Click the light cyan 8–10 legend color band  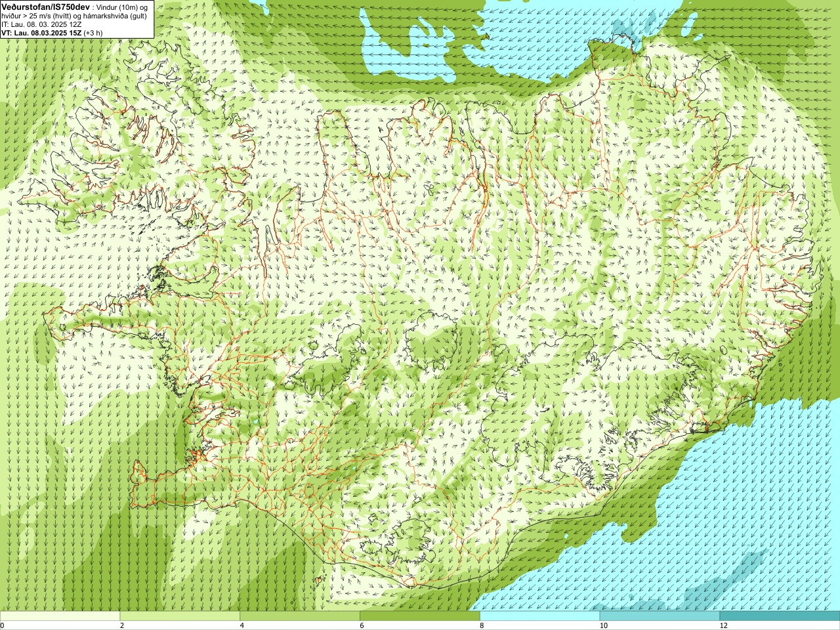click(540, 616)
